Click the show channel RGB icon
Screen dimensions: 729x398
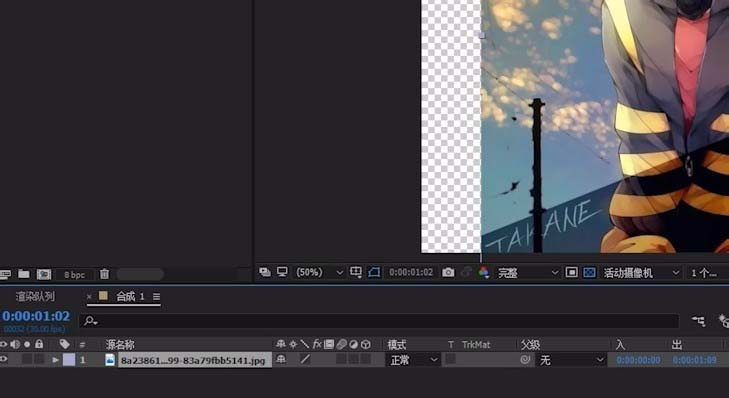[484, 272]
